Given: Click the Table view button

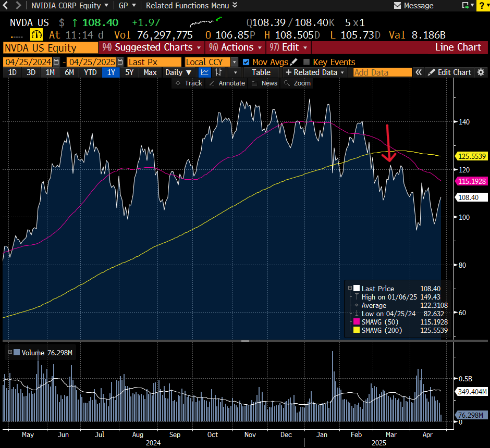Looking at the screenshot, I should click(261, 72).
